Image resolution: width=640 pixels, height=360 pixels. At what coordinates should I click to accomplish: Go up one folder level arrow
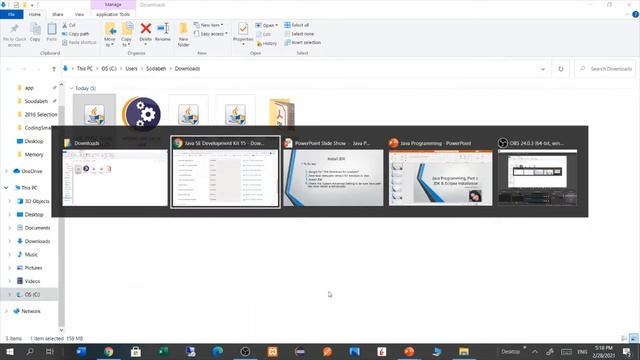coord(53,69)
